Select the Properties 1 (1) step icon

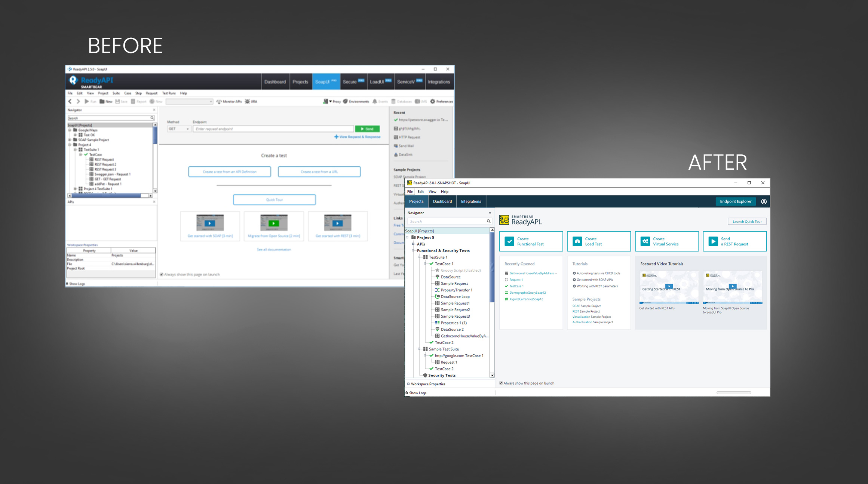(437, 323)
